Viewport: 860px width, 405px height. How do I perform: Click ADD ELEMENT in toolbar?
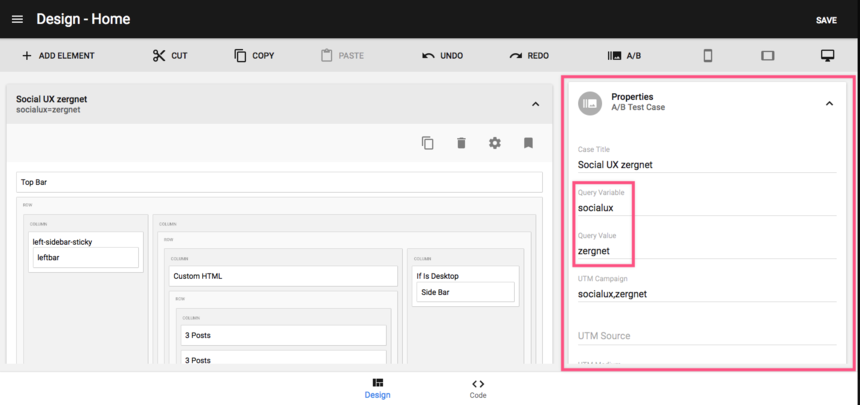pyautogui.click(x=58, y=56)
